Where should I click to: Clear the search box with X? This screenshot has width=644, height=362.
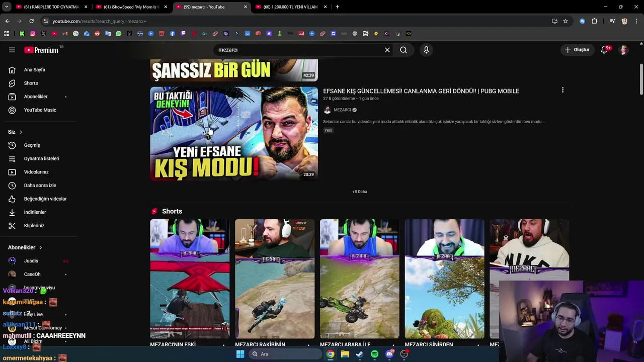387,50
